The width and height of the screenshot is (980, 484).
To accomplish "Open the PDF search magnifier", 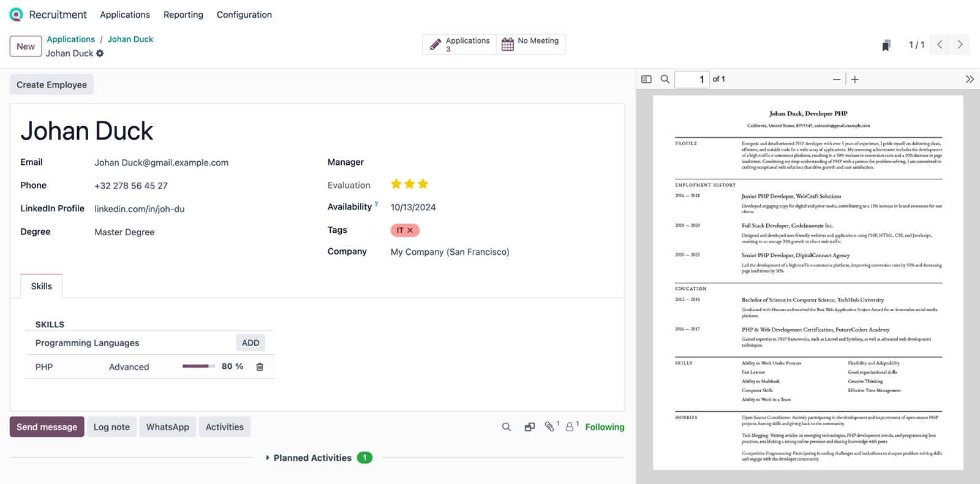I will [x=665, y=79].
